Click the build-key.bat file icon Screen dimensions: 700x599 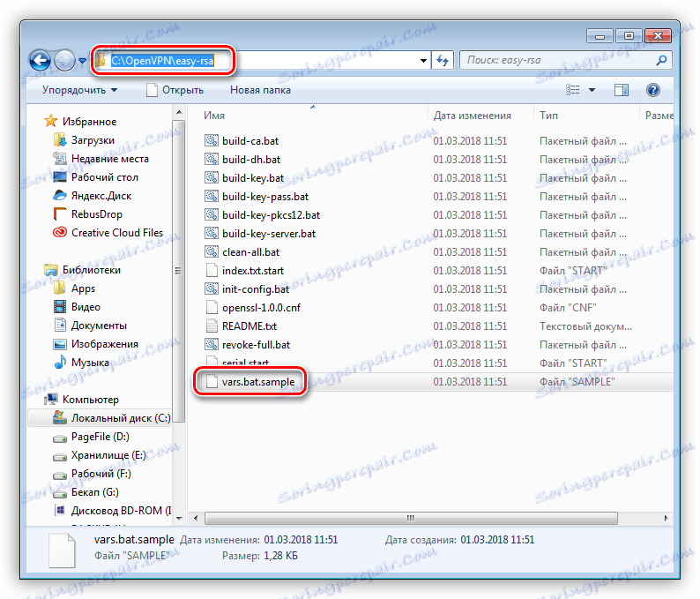click(212, 178)
